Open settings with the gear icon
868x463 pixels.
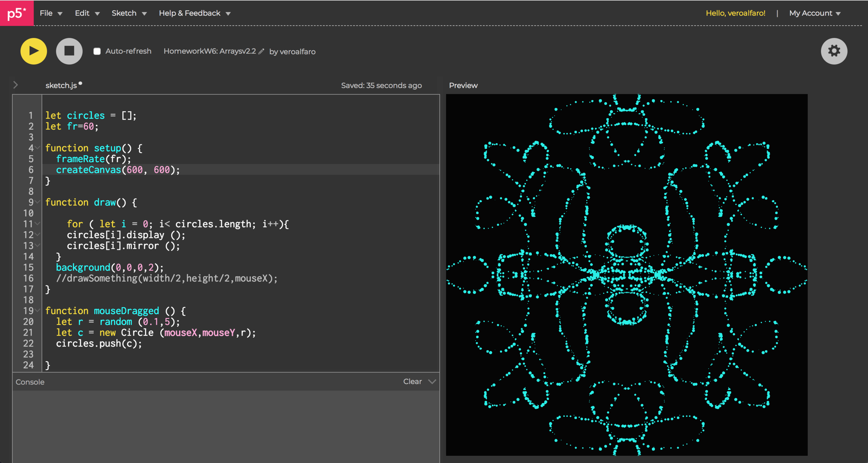834,51
